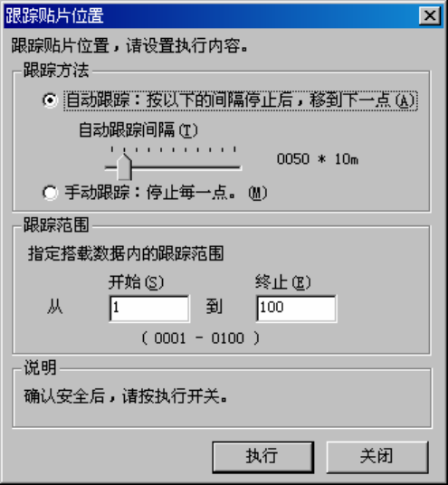Image resolution: width=448 pixels, height=485 pixels.
Task: Click the 开始 input field containing 1
Action: pyautogui.click(x=149, y=309)
